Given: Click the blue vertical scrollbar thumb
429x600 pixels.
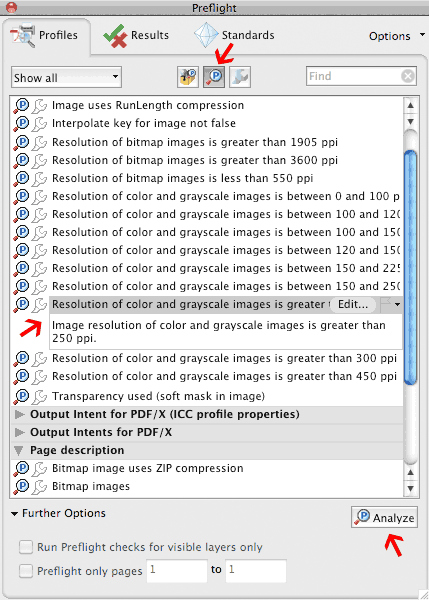Looking at the screenshot, I should pos(411,267).
